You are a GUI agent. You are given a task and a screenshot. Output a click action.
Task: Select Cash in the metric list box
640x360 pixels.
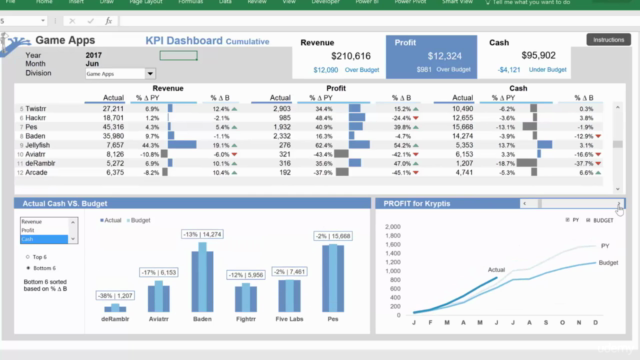tap(44, 239)
